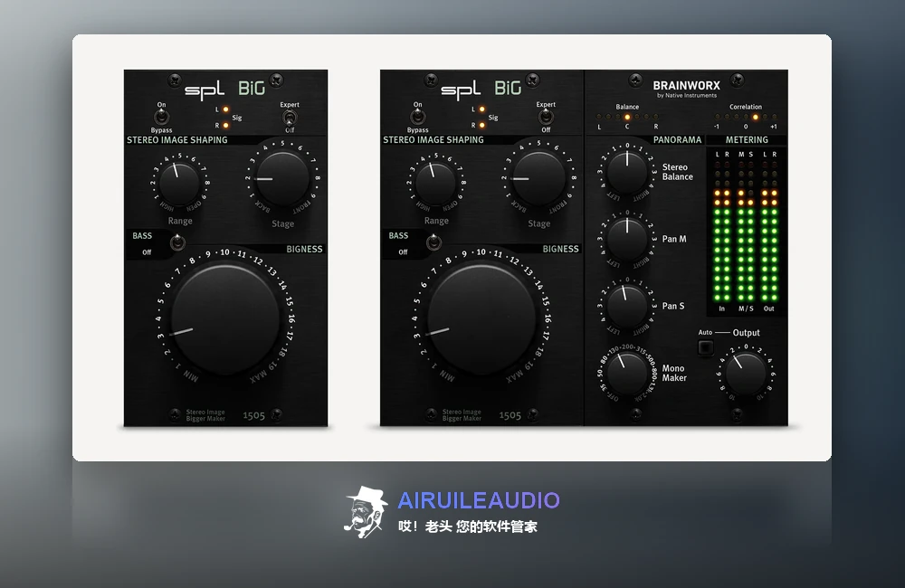Click the AIRUILEAUDIO brand text

click(479, 500)
